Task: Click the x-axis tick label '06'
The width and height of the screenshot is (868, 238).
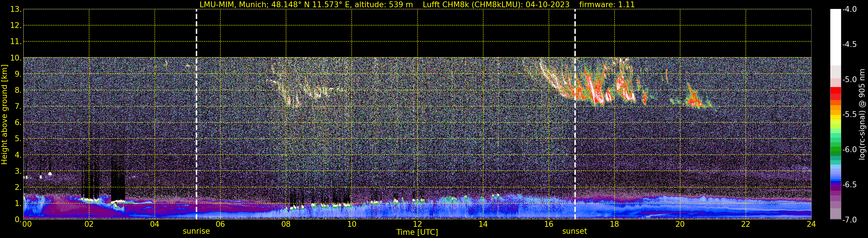Action: click(x=220, y=224)
